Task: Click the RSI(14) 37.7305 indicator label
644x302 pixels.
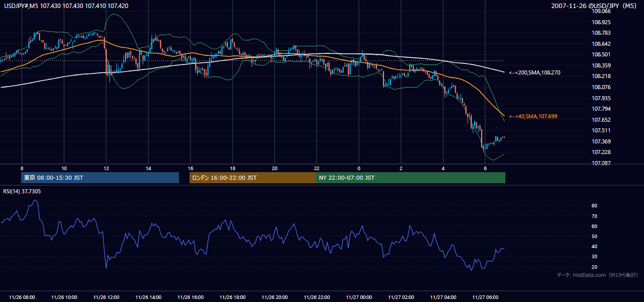Action: [22, 191]
